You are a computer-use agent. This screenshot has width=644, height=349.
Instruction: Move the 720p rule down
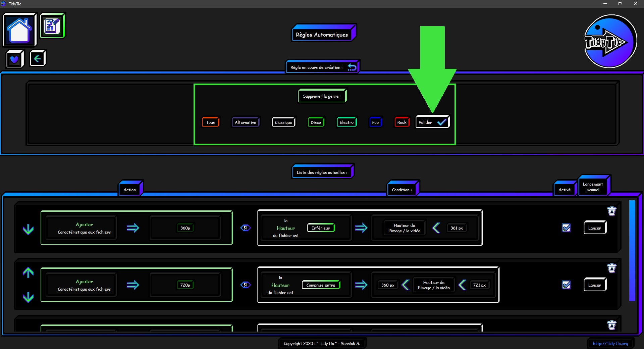[x=28, y=297]
